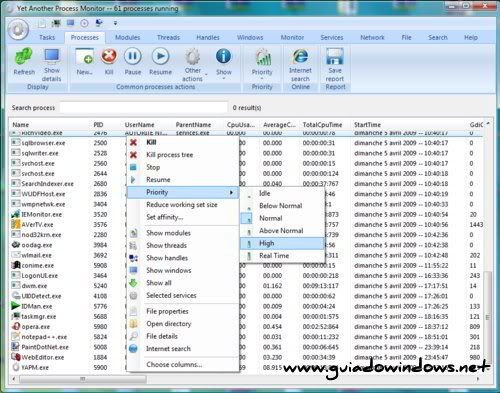The width and height of the screenshot is (500, 393).
Task: Click the Internet search globe icon in the menu
Action: point(133,349)
